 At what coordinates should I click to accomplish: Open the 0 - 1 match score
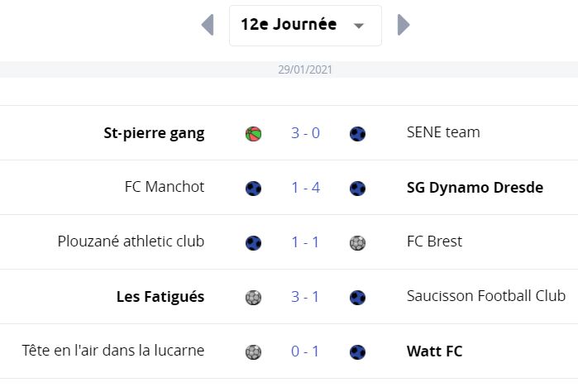click(x=305, y=351)
